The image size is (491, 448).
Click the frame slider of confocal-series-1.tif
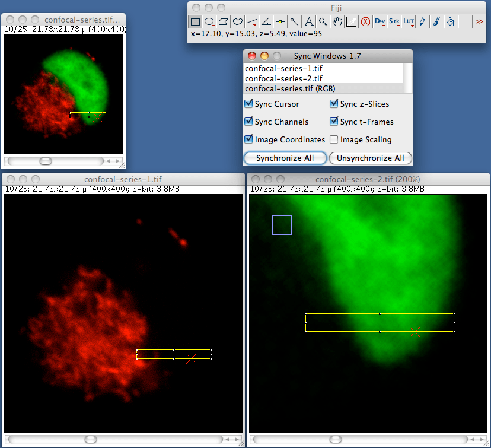pos(90,439)
